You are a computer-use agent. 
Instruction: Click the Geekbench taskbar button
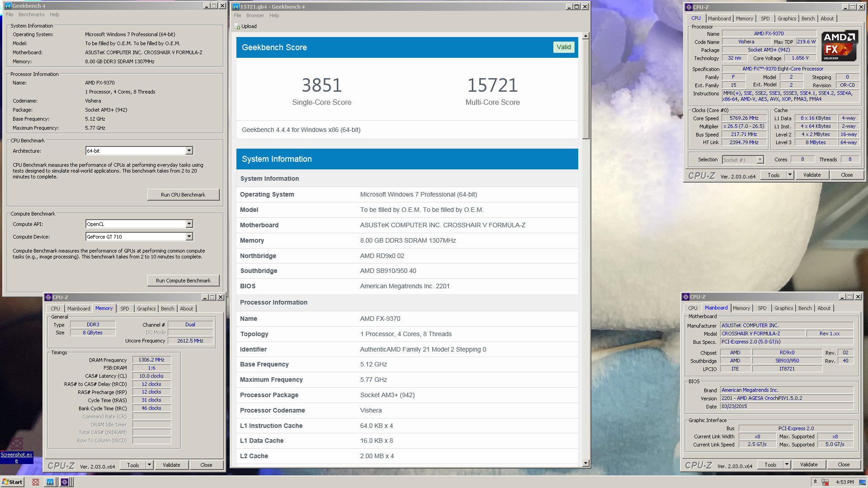[50, 482]
